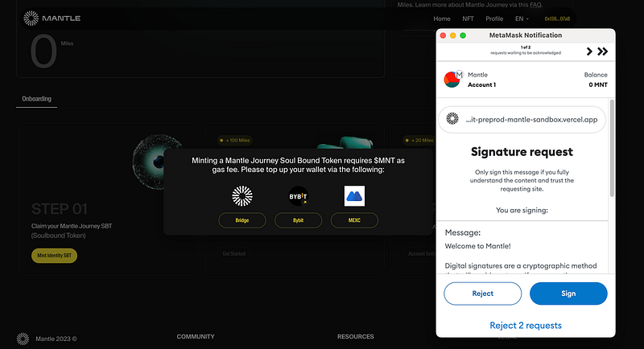
Task: Click the MEXC blue mountain logo
Action: tap(354, 196)
